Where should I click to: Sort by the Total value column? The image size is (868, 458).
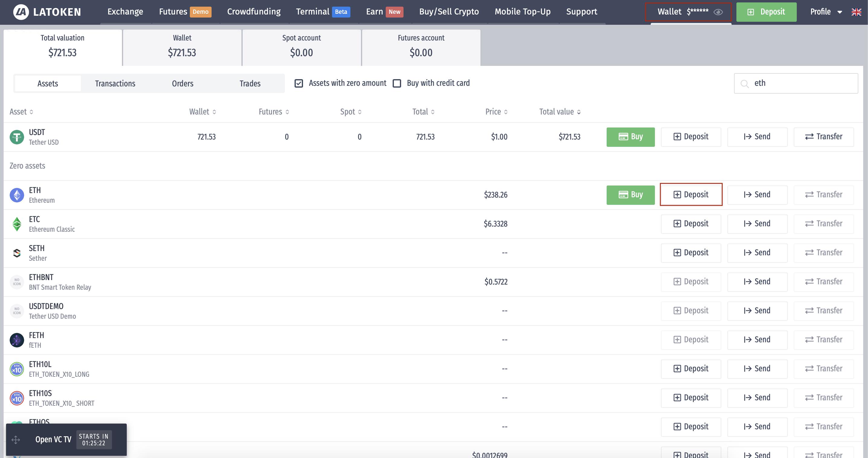[x=560, y=112]
